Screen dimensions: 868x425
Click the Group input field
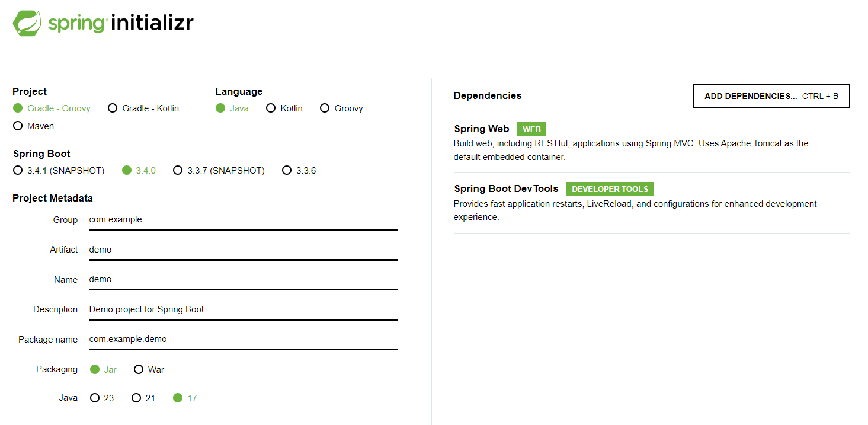coord(243,220)
